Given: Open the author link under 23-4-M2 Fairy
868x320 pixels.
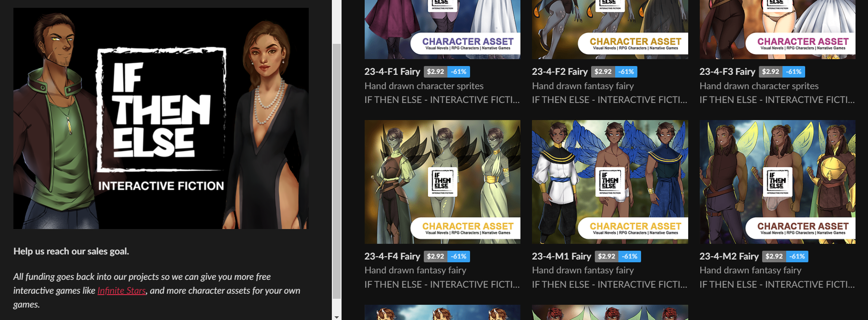Looking at the screenshot, I should coord(777,284).
